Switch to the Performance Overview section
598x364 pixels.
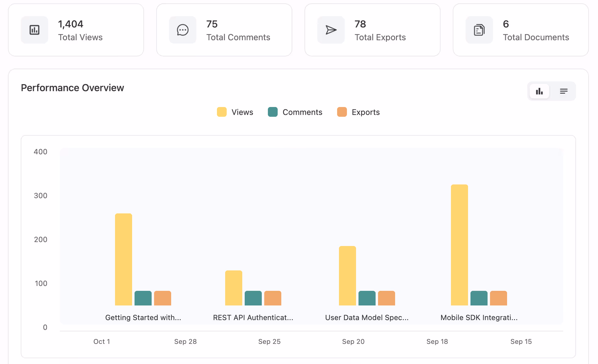[72, 88]
